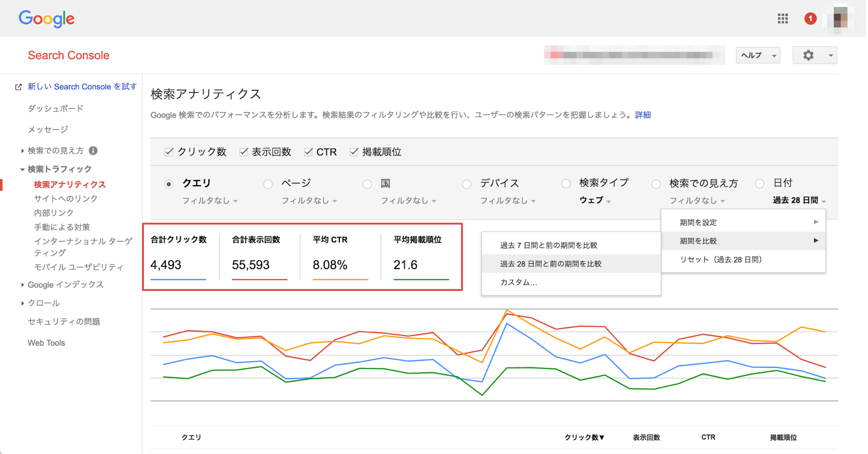Screen dimensions: 868x454
Task: Click the Search Console title link
Action: click(x=69, y=56)
